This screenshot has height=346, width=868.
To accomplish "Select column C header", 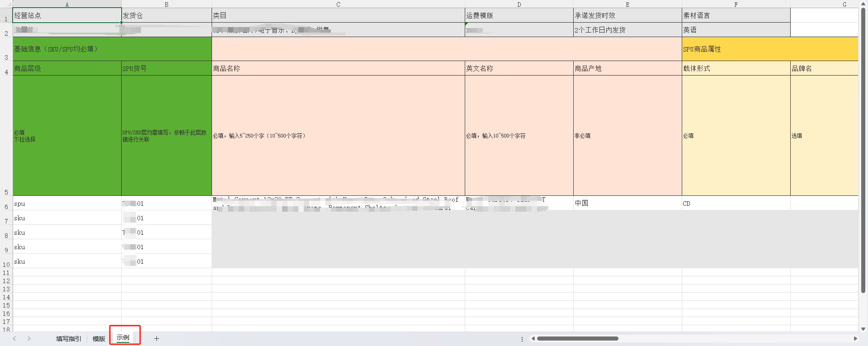I will click(338, 4).
